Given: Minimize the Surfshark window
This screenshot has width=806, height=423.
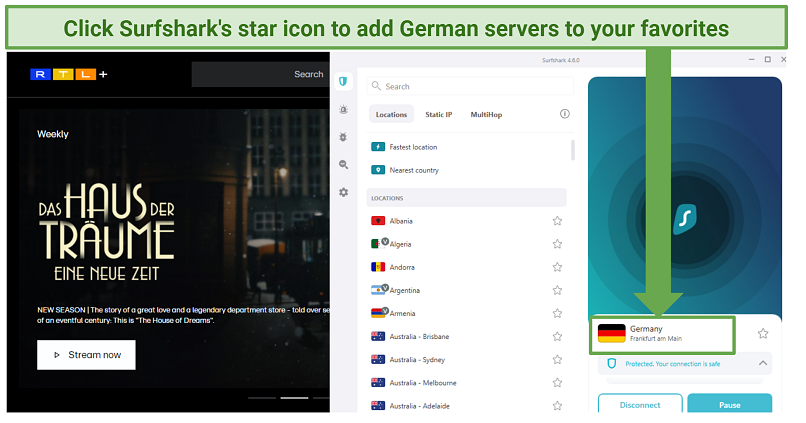Looking at the screenshot, I should tap(752, 60).
